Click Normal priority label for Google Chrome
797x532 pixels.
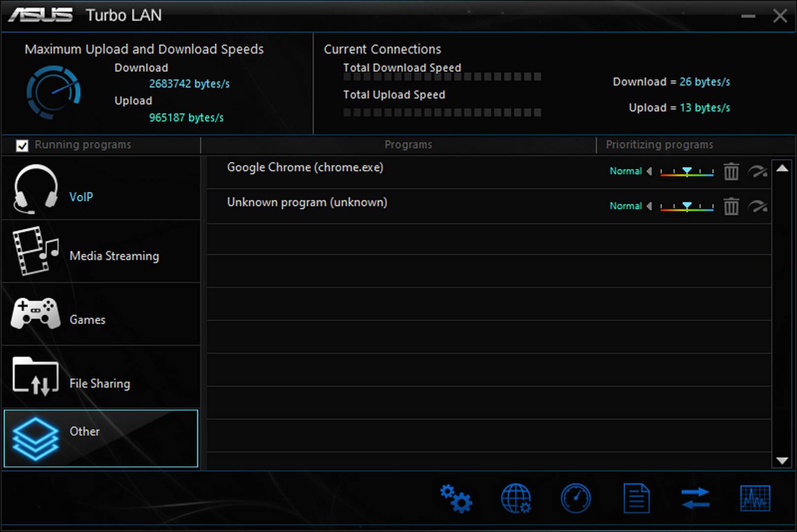pyautogui.click(x=626, y=171)
